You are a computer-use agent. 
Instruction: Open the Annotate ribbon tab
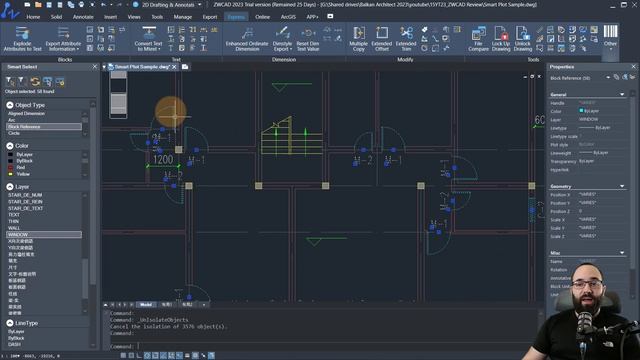[x=83, y=17]
